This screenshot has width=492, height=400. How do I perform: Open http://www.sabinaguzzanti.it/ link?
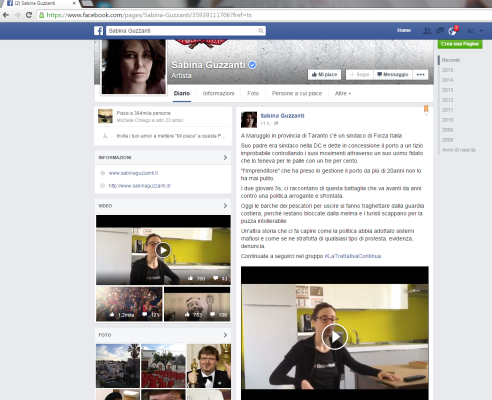140,186
